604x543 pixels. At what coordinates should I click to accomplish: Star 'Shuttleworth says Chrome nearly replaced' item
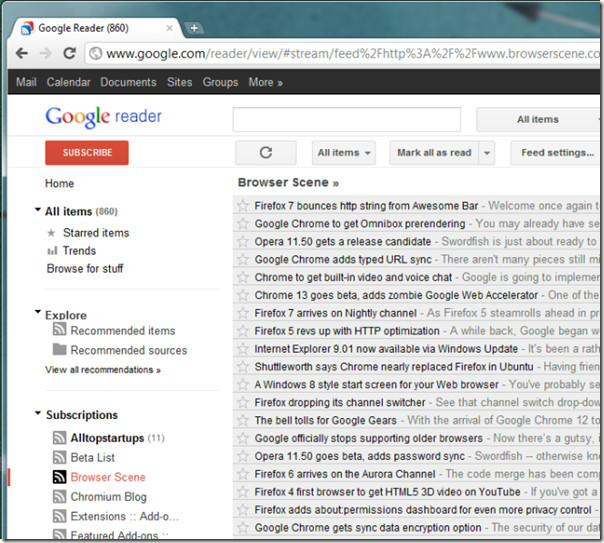(243, 367)
